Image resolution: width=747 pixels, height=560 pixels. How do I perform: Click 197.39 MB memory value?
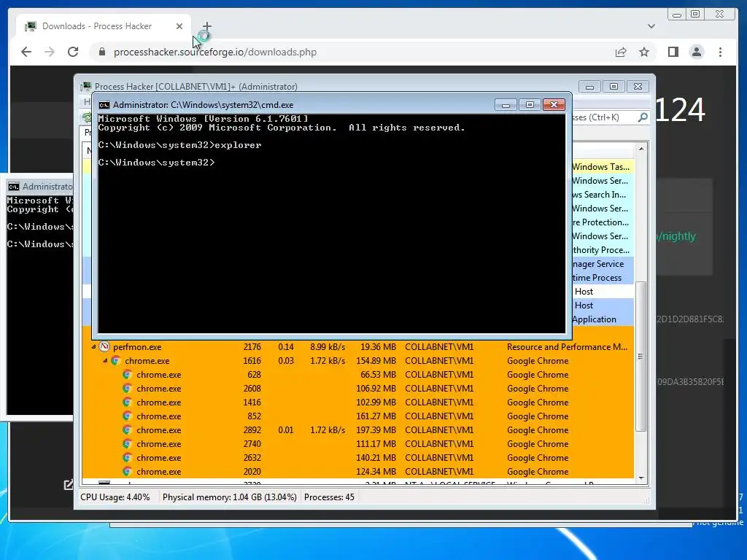coord(376,429)
